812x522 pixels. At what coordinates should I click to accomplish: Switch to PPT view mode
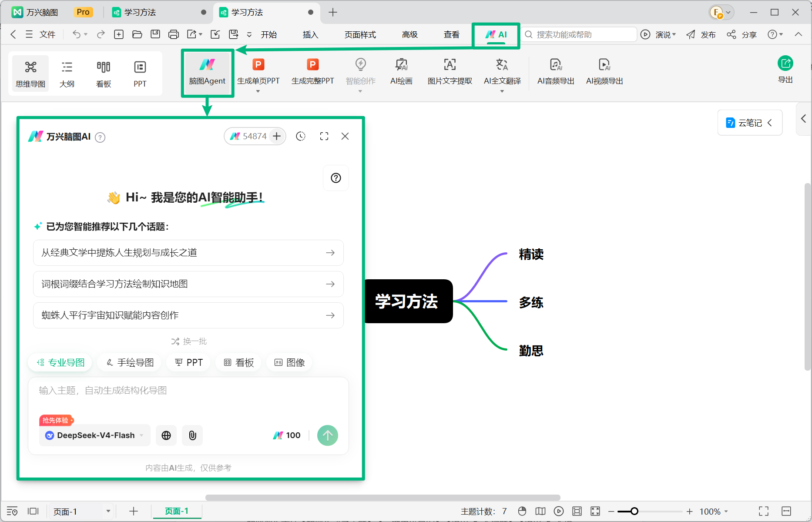tap(140, 73)
